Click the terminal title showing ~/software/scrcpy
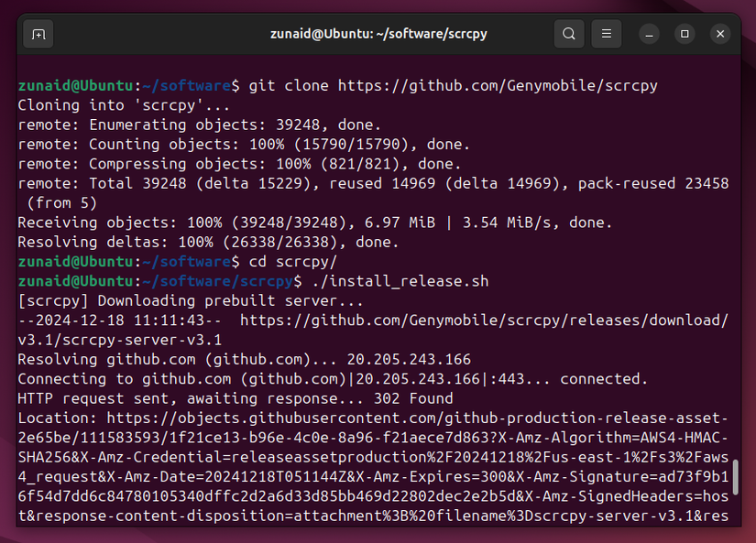 pyautogui.click(x=378, y=33)
